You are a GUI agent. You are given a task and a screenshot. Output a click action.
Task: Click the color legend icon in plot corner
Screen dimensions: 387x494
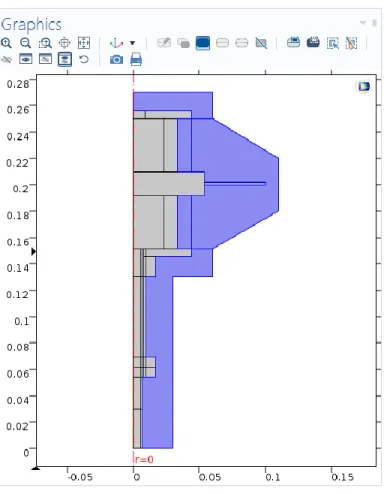point(364,86)
